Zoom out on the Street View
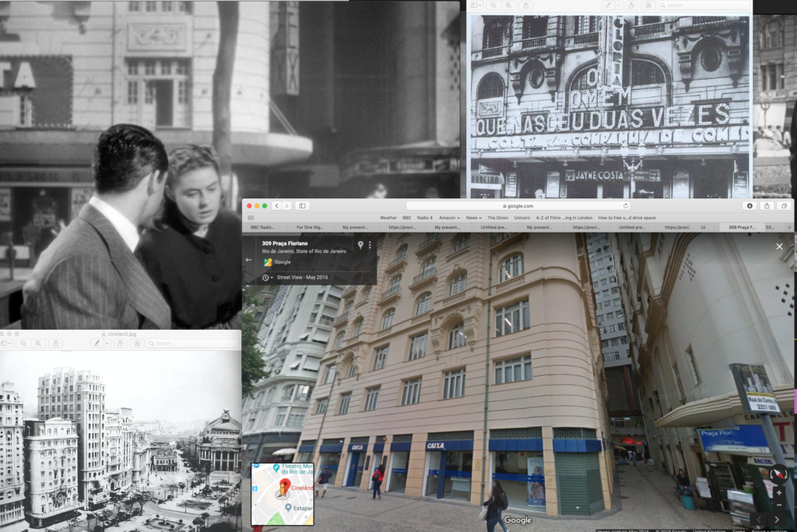 pyautogui.click(x=778, y=505)
